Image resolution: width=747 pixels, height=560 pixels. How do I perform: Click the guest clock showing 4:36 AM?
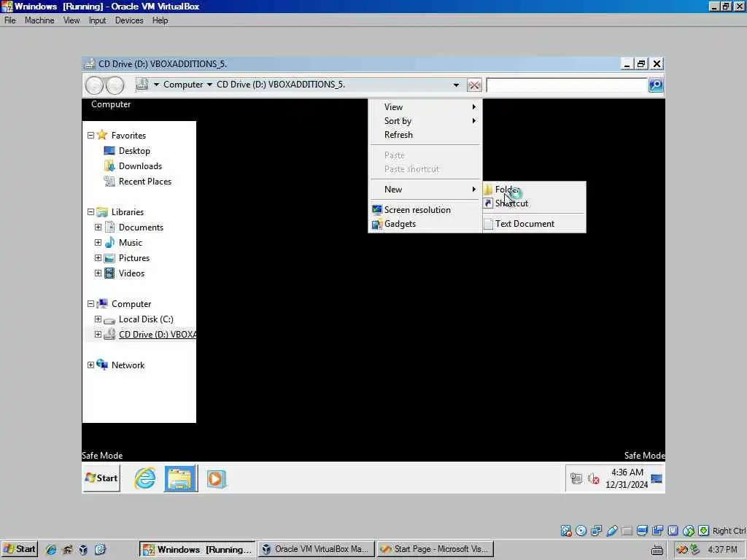627,478
